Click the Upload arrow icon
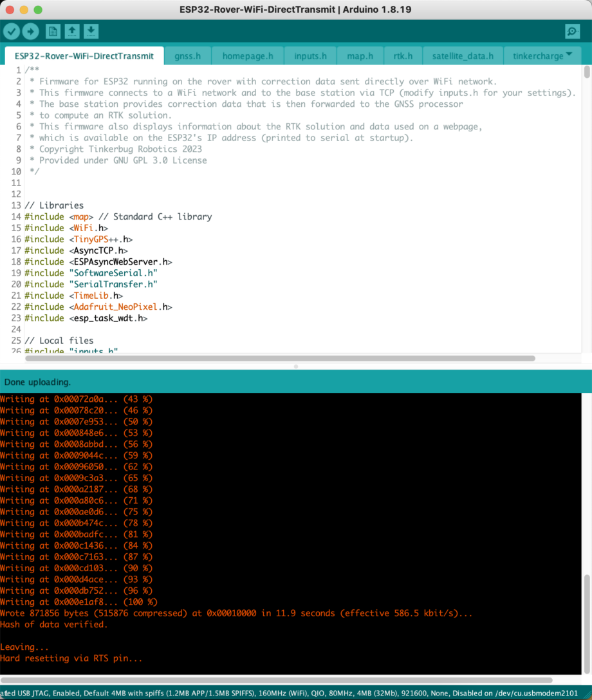 click(30, 31)
